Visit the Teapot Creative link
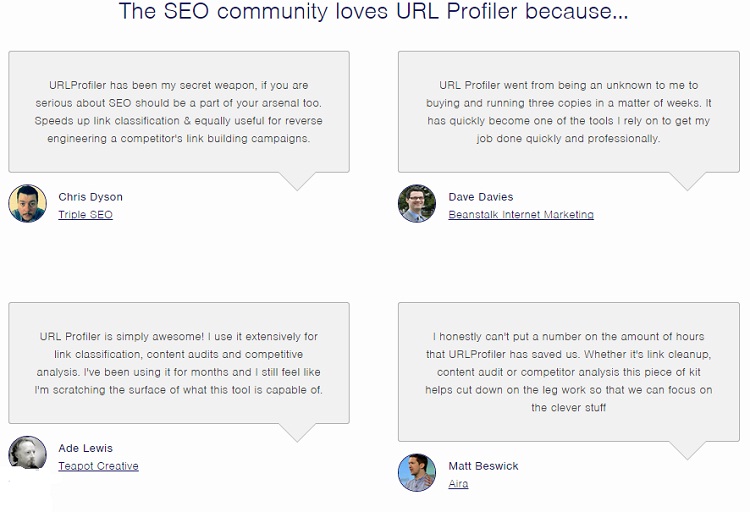Viewport: 750px width, 512px height. tap(99, 466)
